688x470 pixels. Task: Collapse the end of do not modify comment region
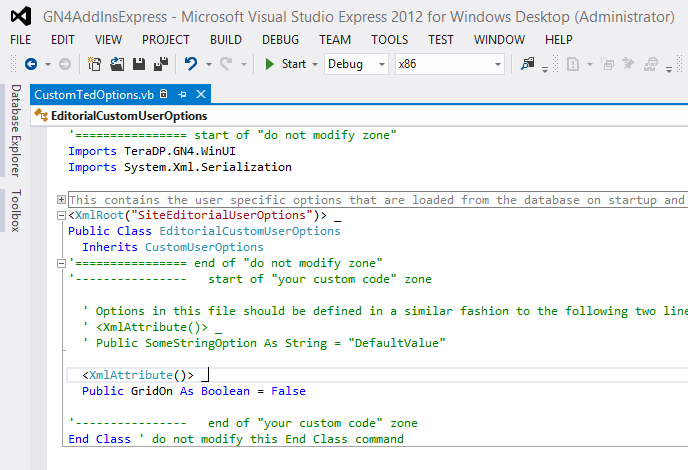61,263
